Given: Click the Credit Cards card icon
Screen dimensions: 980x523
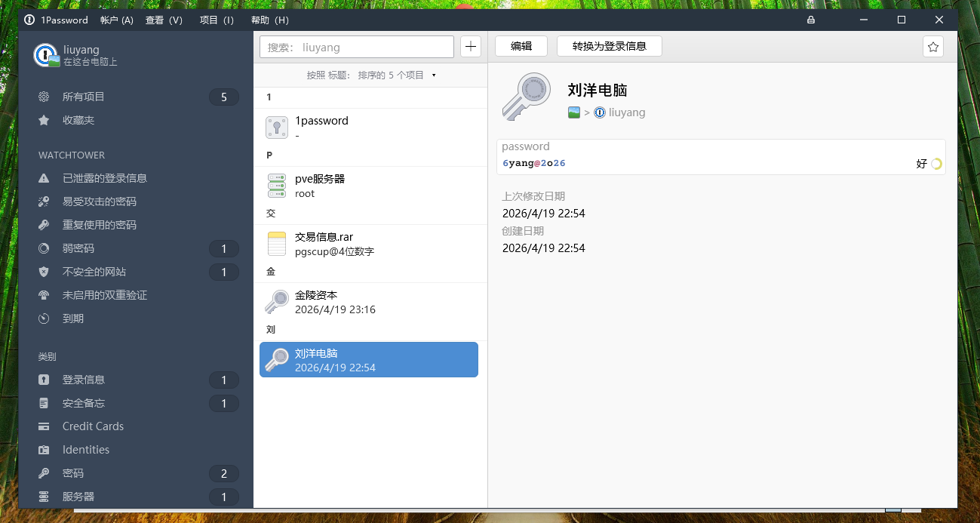Looking at the screenshot, I should tap(44, 426).
